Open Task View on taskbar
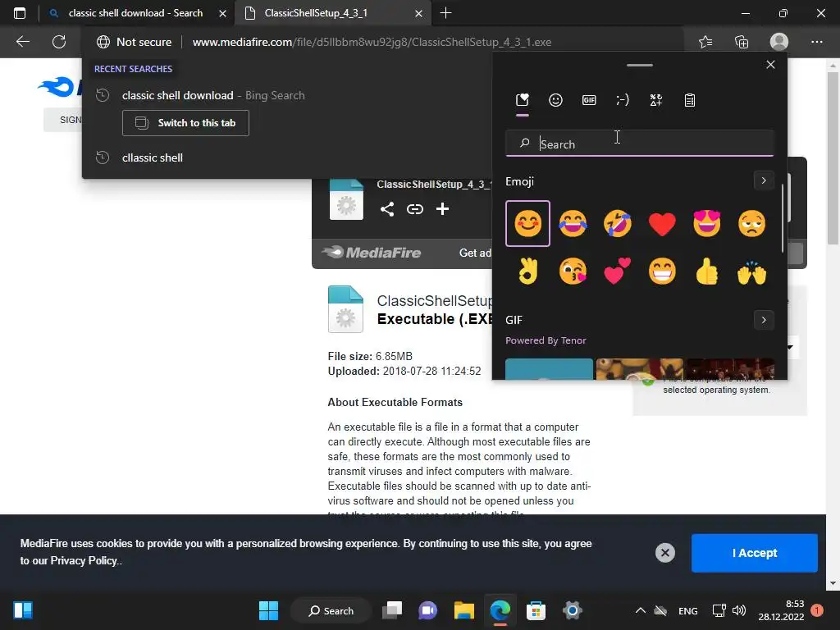Image resolution: width=840 pixels, height=630 pixels. (392, 610)
